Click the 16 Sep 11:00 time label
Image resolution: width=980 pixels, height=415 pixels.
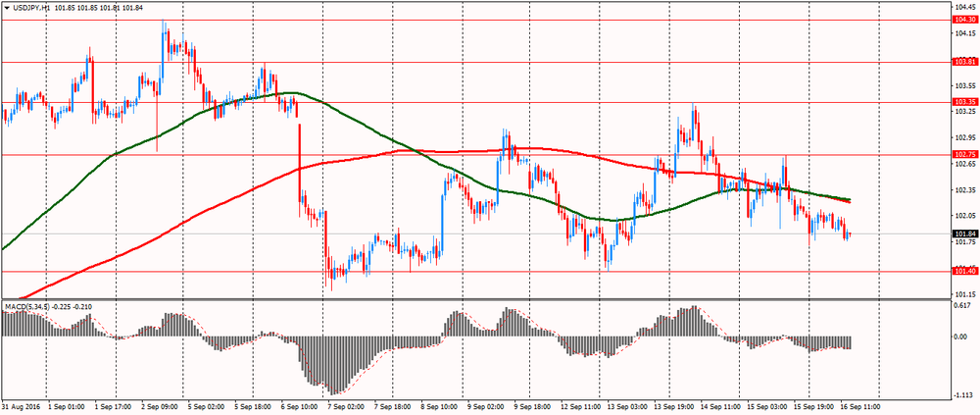(858, 406)
